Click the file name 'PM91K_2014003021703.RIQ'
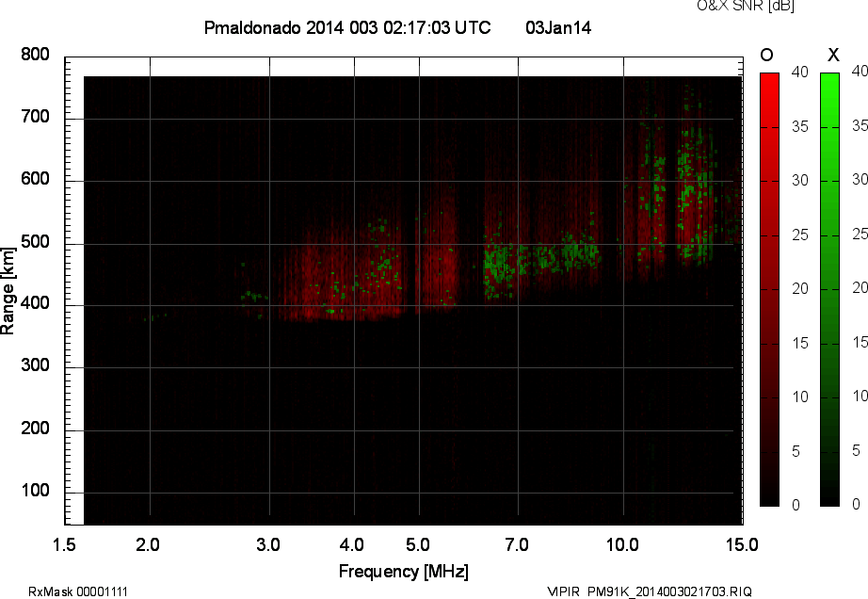868x599 pixels. click(669, 591)
